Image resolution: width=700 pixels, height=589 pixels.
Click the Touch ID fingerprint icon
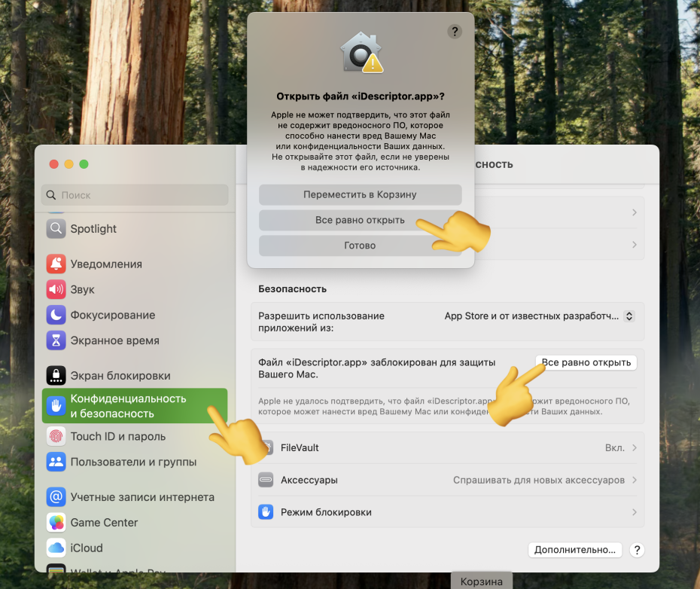[x=56, y=436]
